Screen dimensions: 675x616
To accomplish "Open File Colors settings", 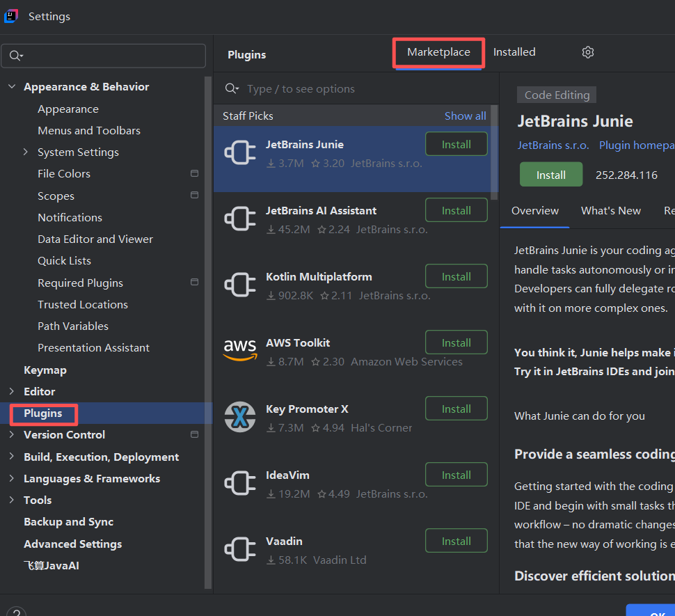I will 64,173.
